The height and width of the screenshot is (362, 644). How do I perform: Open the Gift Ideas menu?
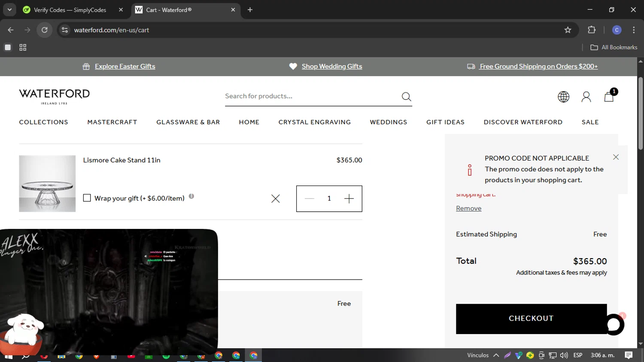pyautogui.click(x=445, y=122)
